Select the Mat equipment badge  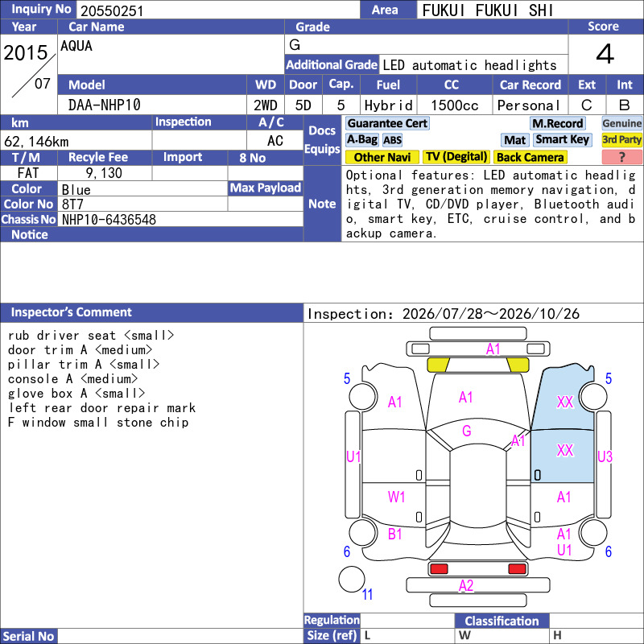(515, 140)
